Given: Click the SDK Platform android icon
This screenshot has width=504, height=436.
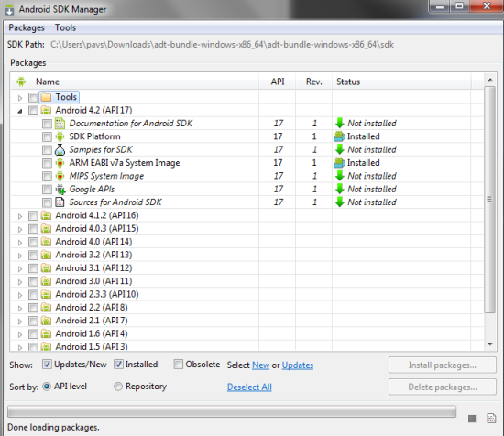Looking at the screenshot, I should pyautogui.click(x=60, y=136).
